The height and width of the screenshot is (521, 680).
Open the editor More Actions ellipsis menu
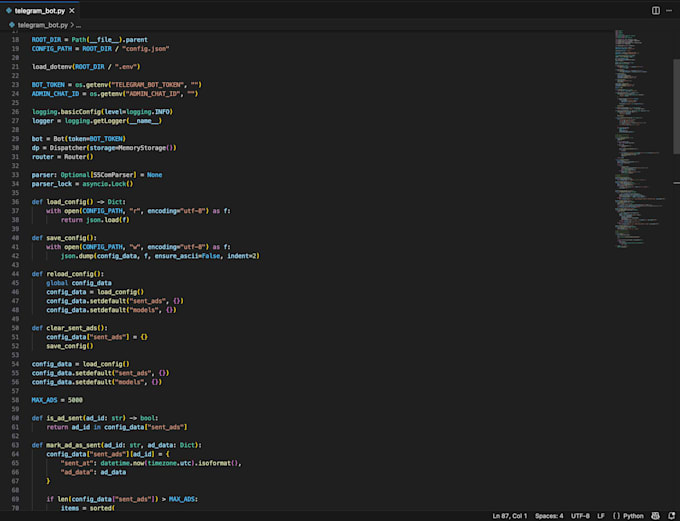coord(669,10)
